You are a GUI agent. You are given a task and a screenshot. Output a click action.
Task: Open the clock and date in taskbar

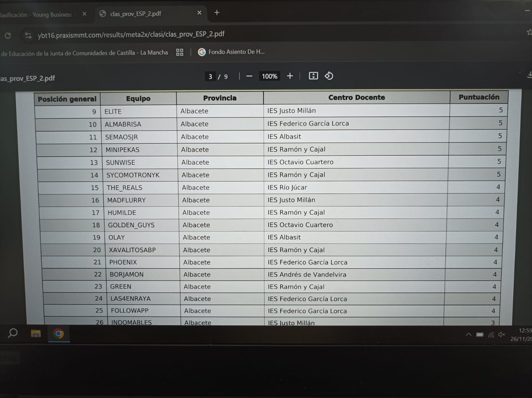(x=520, y=334)
